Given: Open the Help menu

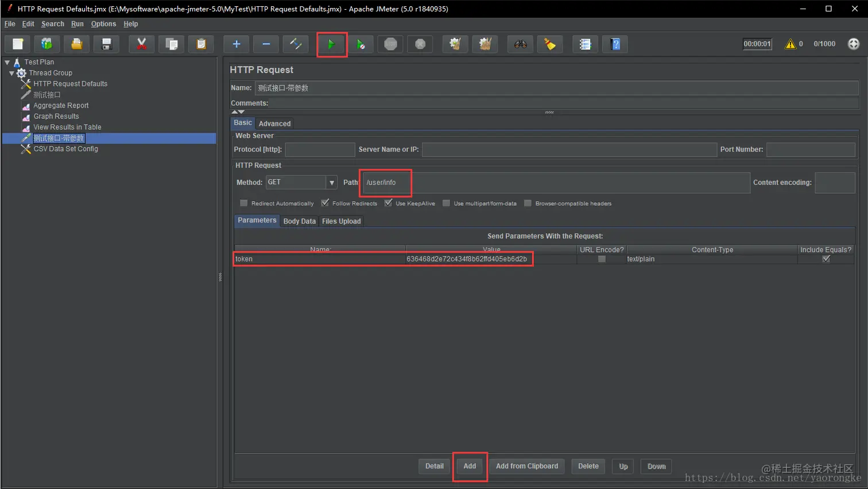Looking at the screenshot, I should pyautogui.click(x=131, y=24).
